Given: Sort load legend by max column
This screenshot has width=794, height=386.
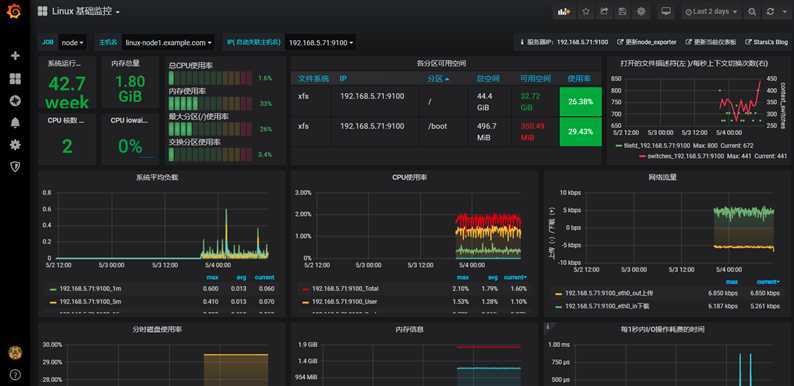Looking at the screenshot, I should click(212, 277).
